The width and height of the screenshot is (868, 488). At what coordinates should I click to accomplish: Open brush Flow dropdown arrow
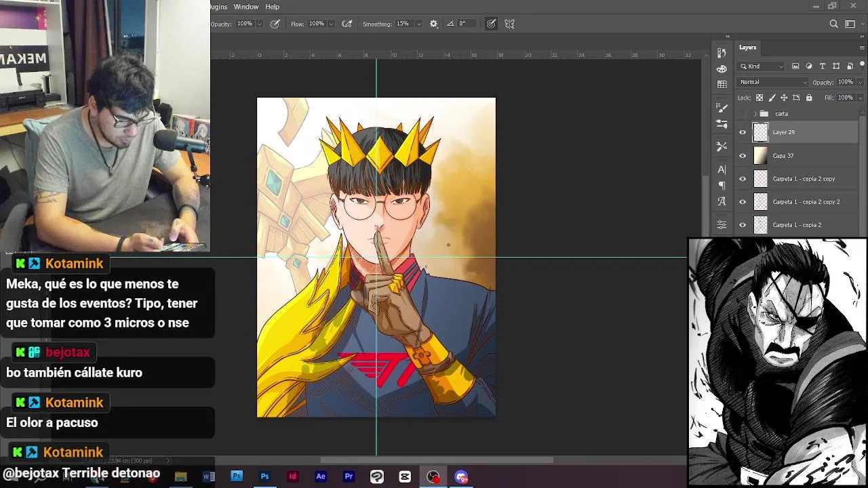tap(331, 24)
